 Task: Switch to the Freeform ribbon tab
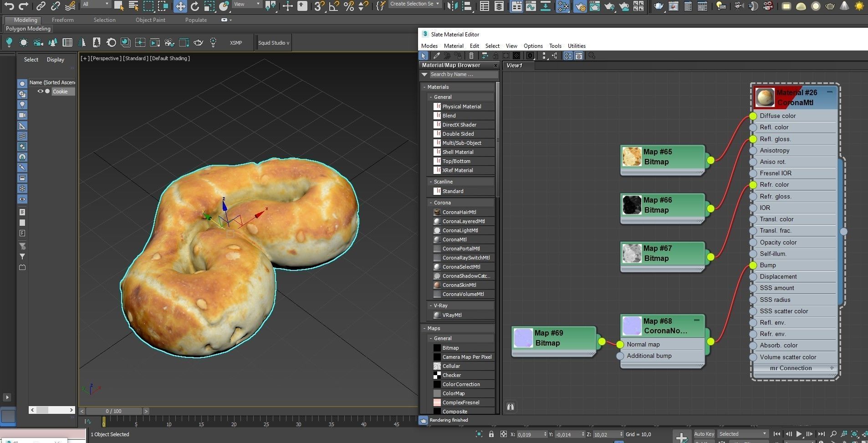tap(62, 20)
